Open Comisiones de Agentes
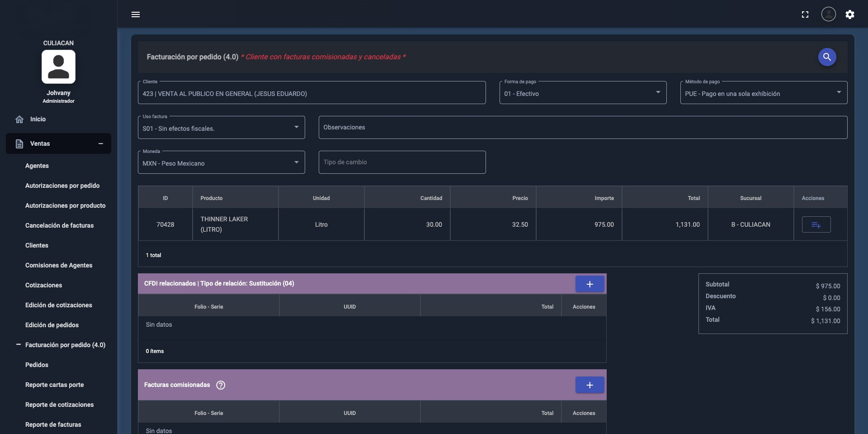 (x=59, y=265)
